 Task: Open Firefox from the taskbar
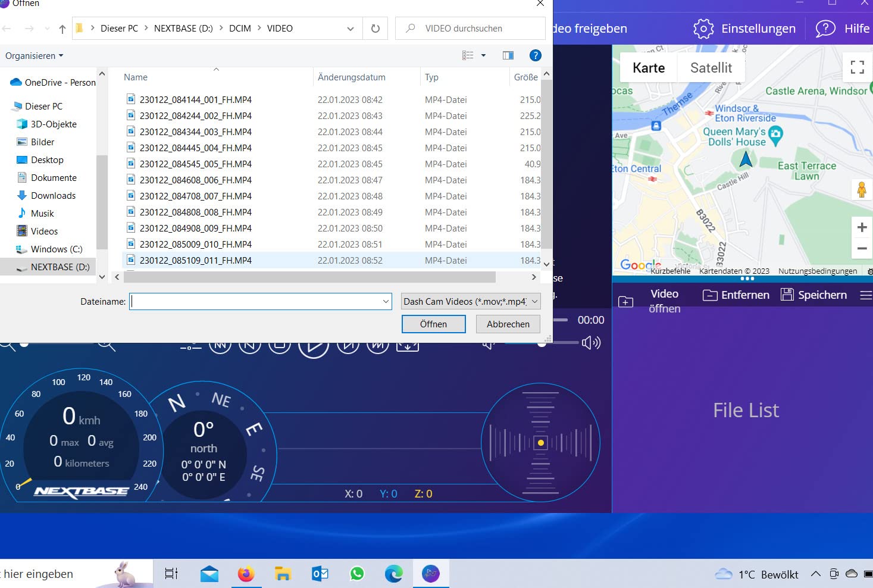(246, 574)
